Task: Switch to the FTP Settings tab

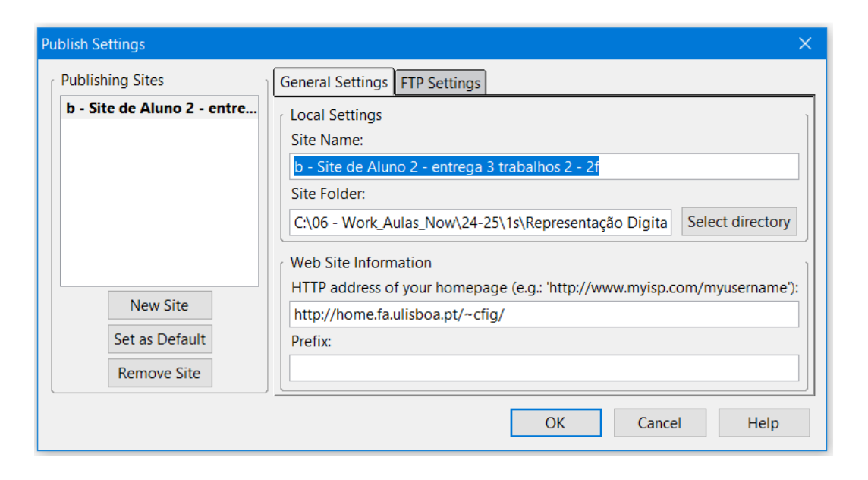Action: [440, 83]
